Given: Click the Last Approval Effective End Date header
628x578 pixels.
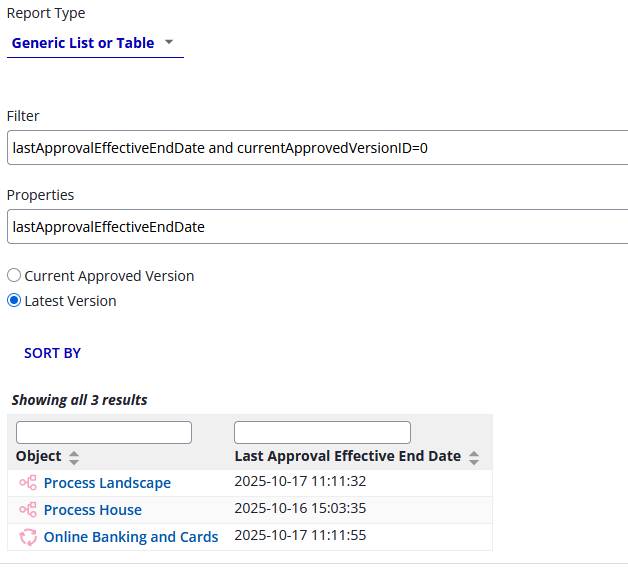Looking at the screenshot, I should click(347, 456).
